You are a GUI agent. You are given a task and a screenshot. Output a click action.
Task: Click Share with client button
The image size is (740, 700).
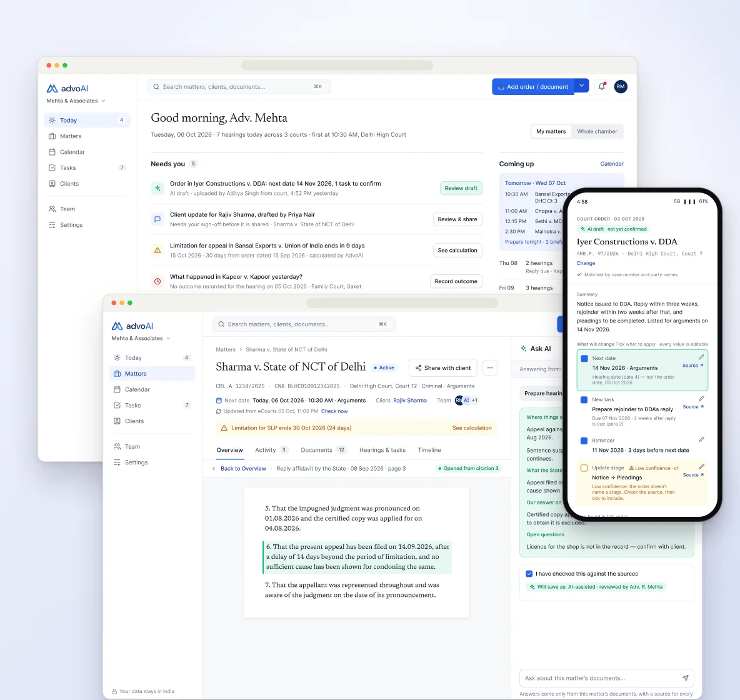[442, 367]
